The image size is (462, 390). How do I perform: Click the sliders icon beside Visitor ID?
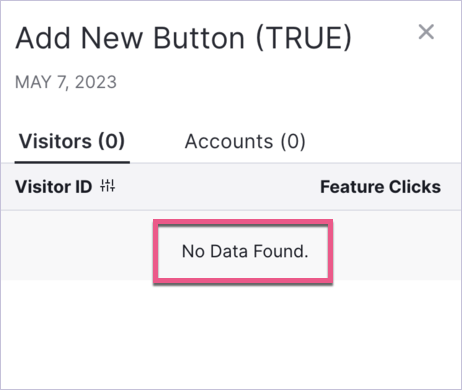click(x=108, y=186)
